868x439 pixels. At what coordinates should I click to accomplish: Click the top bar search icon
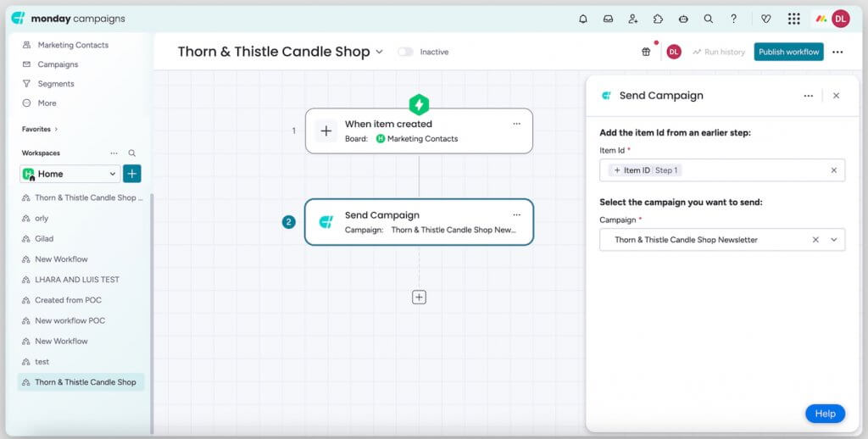click(x=708, y=19)
